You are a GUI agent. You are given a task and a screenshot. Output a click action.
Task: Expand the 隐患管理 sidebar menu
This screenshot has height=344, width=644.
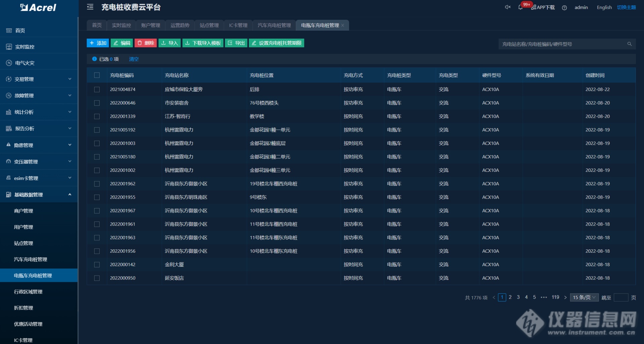tap(39, 145)
